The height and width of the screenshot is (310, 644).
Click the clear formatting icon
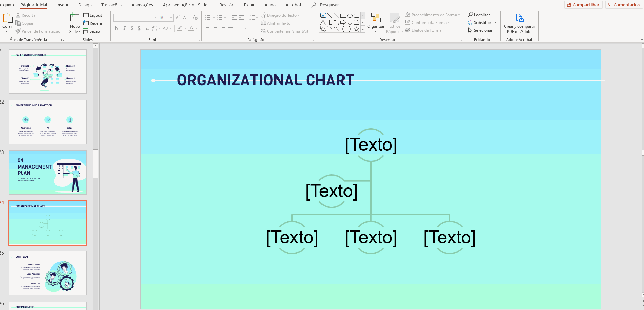click(195, 18)
